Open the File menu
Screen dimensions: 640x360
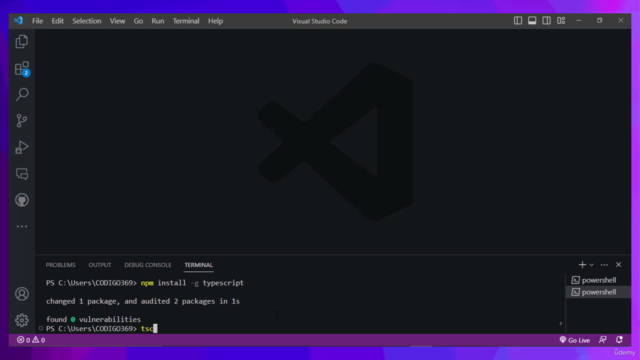[38, 21]
